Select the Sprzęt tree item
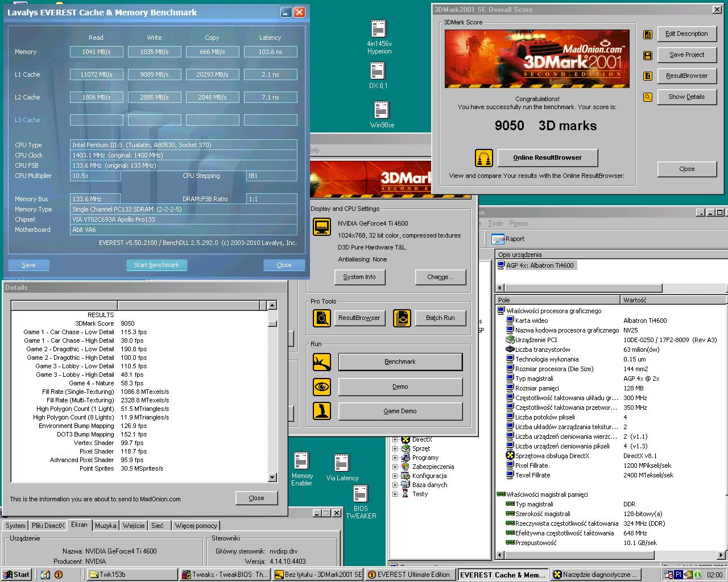Viewport: 728px width, 582px height. [x=416, y=449]
